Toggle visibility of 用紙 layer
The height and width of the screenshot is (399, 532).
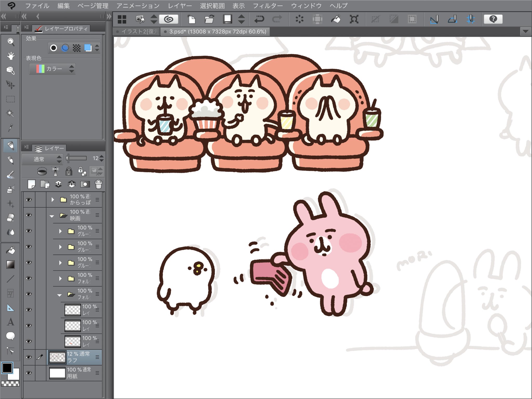tap(29, 373)
